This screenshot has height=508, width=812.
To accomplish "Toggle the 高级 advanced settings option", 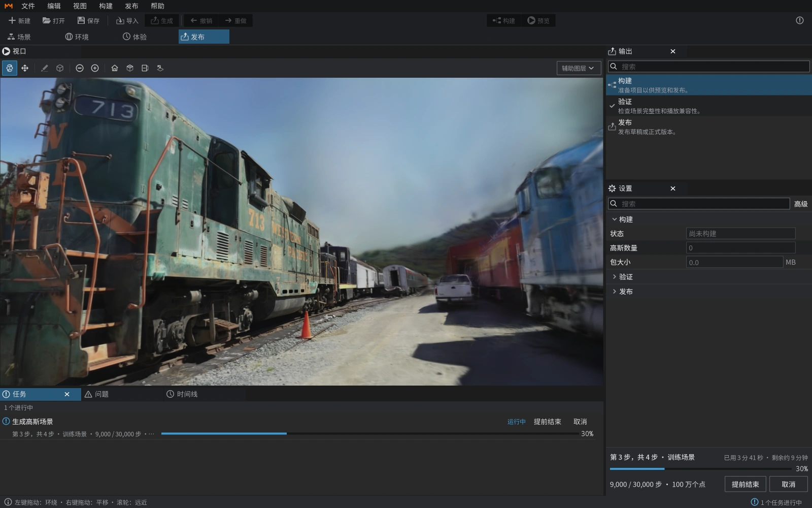I will point(801,204).
